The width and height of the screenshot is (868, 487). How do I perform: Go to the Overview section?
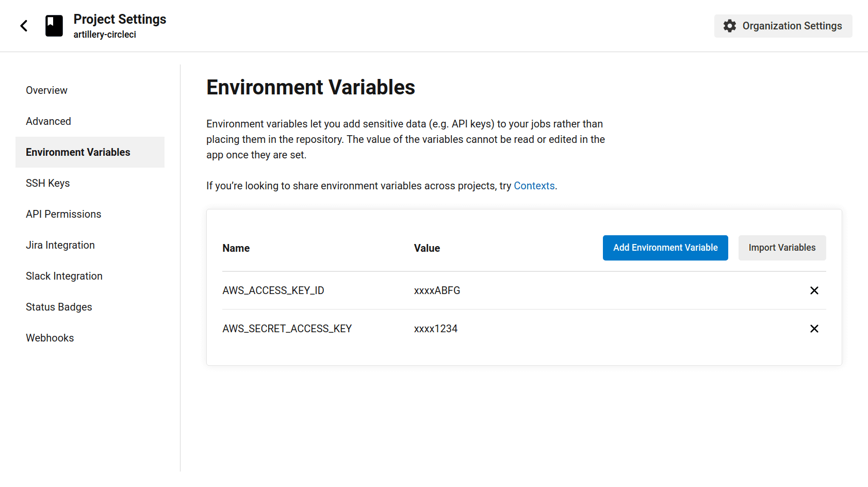click(x=46, y=90)
